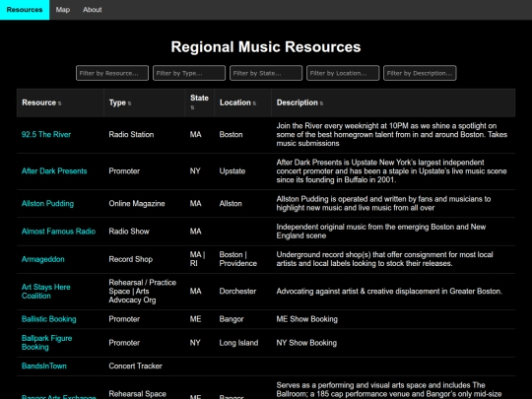
Task: Open the Art Stays Here Coalition link
Action: tap(45, 292)
